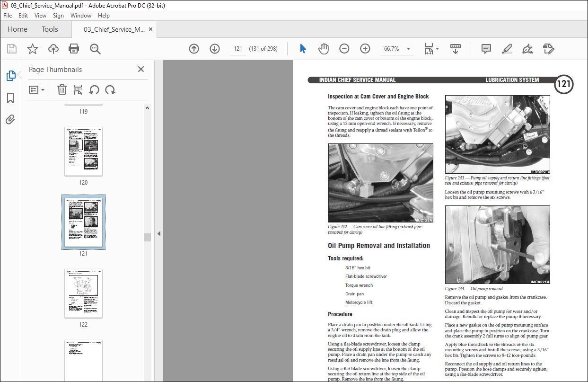Click the Figure 242 cam cover photo

[x=380, y=183]
